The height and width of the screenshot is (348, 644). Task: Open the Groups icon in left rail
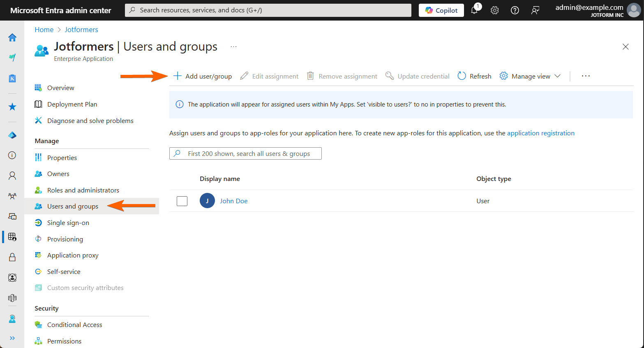click(12, 196)
